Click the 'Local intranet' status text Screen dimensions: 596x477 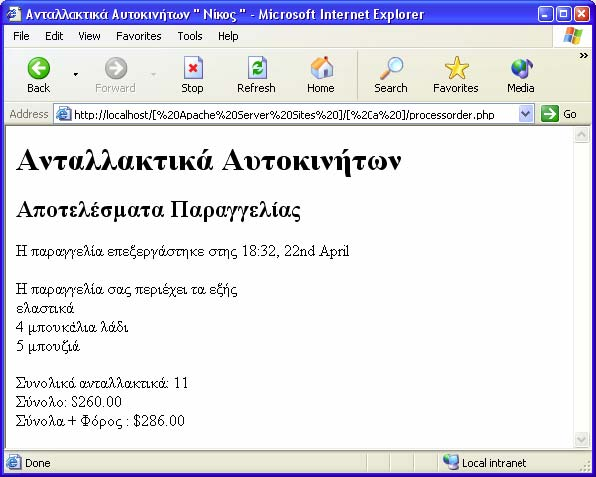pyautogui.click(x=494, y=463)
